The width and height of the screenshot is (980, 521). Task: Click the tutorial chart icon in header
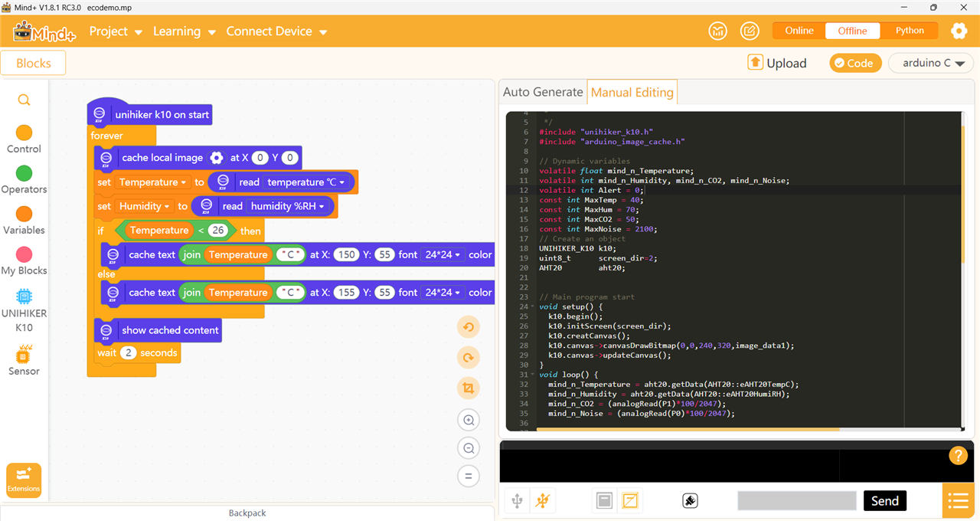pyautogui.click(x=717, y=31)
